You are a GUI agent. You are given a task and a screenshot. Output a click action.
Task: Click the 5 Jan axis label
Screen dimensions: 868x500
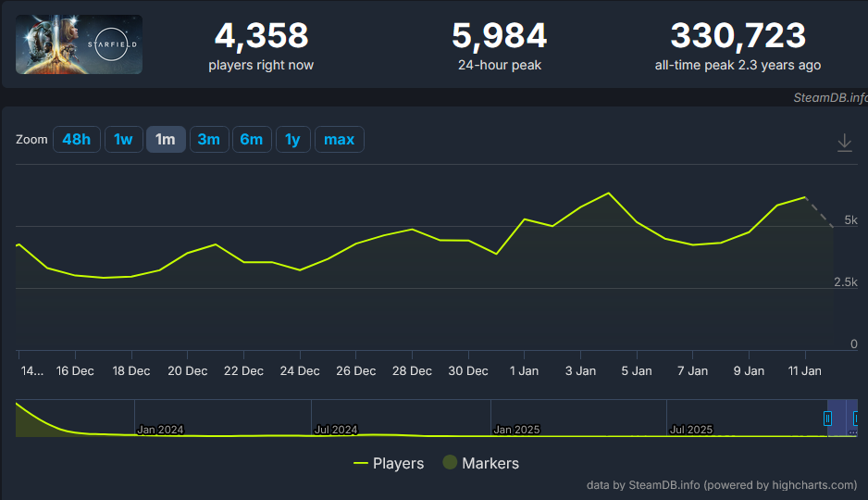(637, 371)
